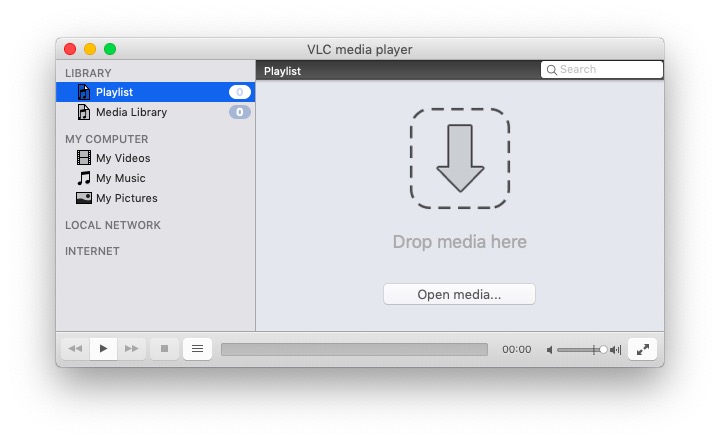Zoom the window with the green button
Viewport: 720px width, 441px height.
(x=110, y=49)
